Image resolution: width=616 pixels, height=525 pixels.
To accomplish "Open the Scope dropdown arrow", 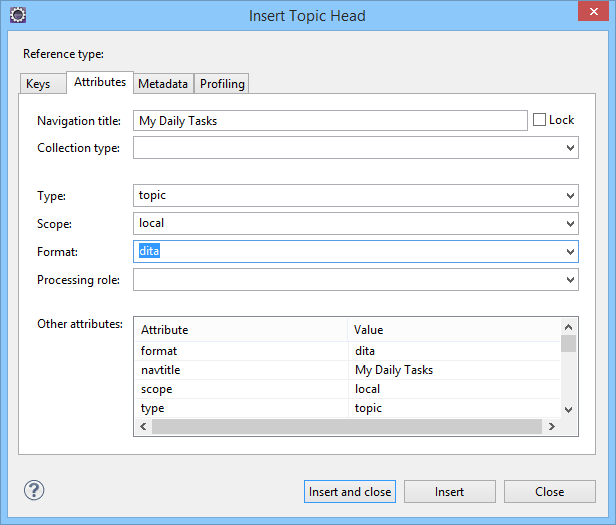I will 570,224.
